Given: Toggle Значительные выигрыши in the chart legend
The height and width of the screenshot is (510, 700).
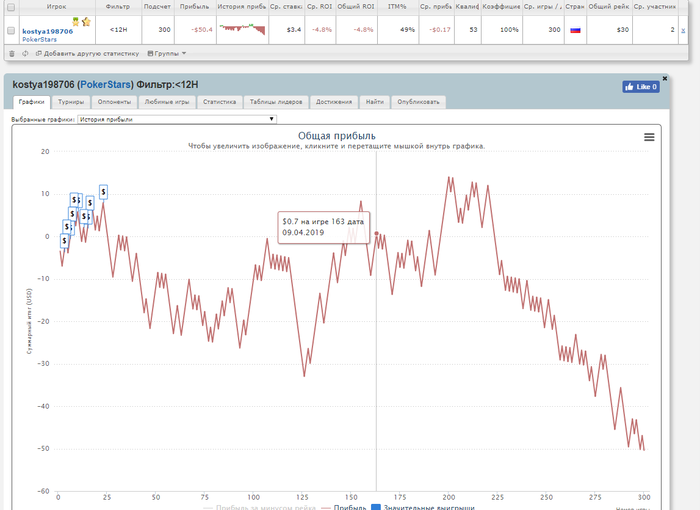Looking at the screenshot, I should click(423, 507).
